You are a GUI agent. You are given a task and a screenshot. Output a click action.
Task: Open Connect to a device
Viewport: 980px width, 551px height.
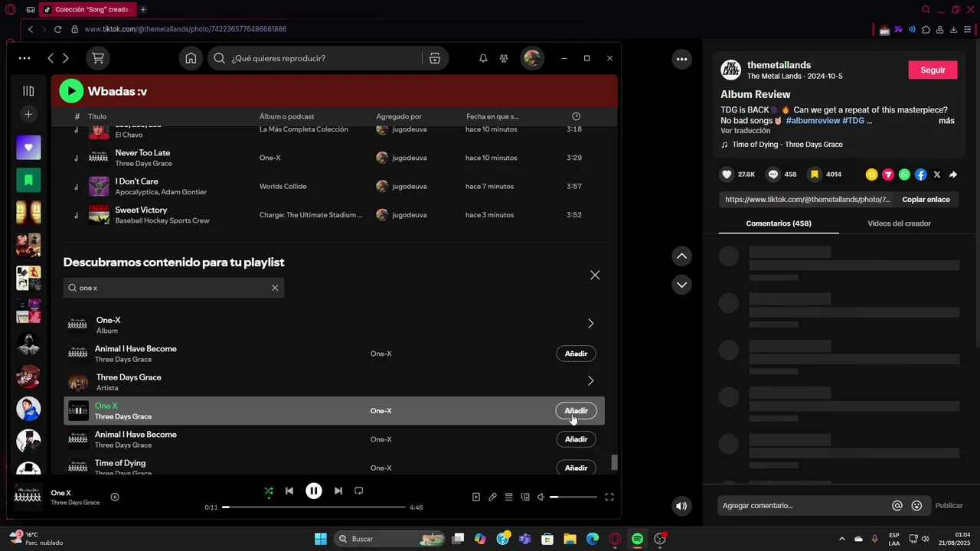525,497
